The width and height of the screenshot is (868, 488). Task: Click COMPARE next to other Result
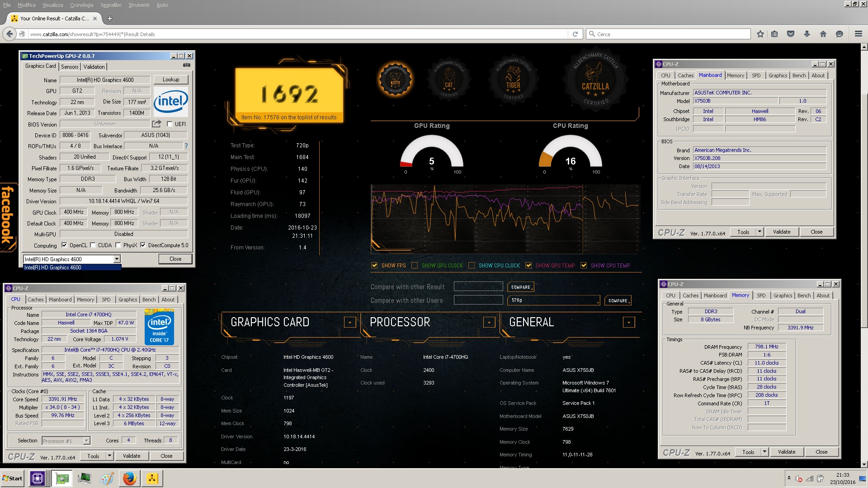[x=521, y=287]
